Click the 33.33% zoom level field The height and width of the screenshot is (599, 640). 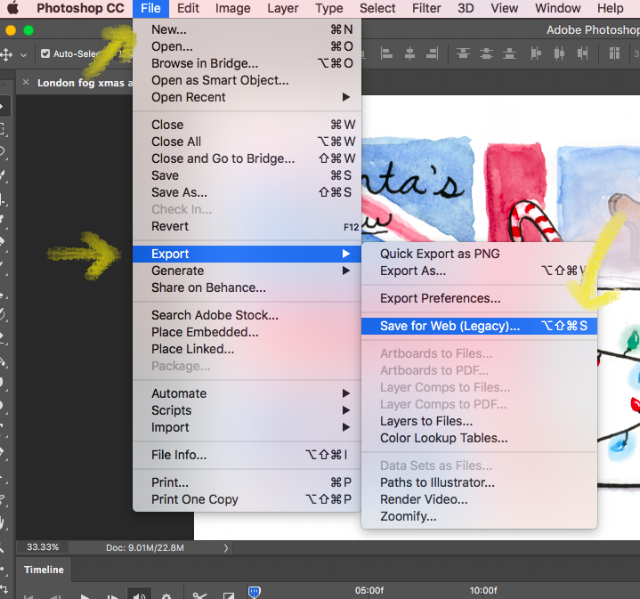point(42,547)
